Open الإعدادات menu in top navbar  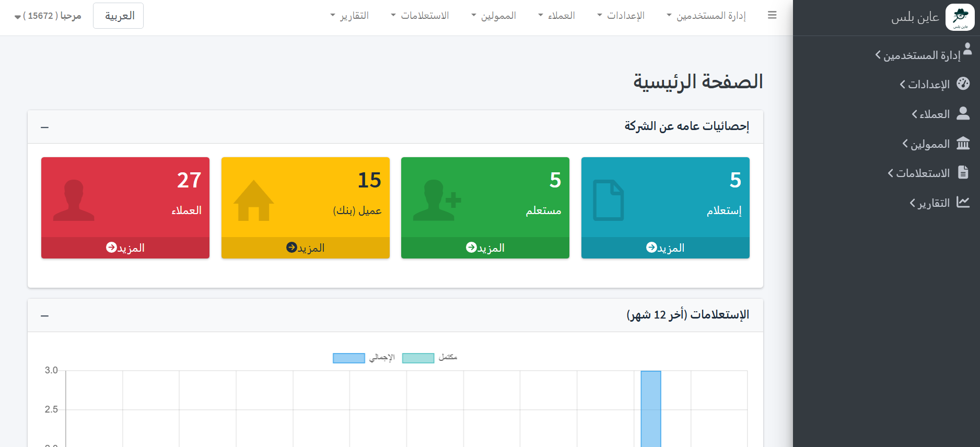click(621, 16)
